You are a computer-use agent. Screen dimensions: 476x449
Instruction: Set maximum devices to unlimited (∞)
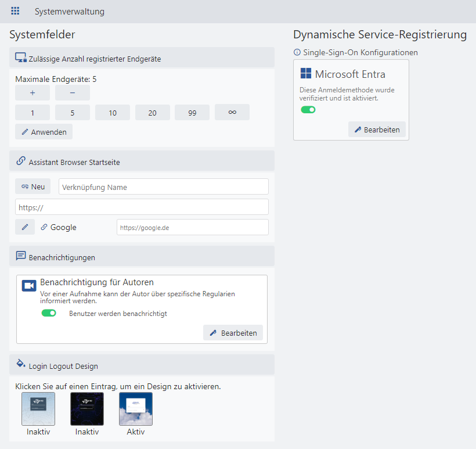pos(232,113)
